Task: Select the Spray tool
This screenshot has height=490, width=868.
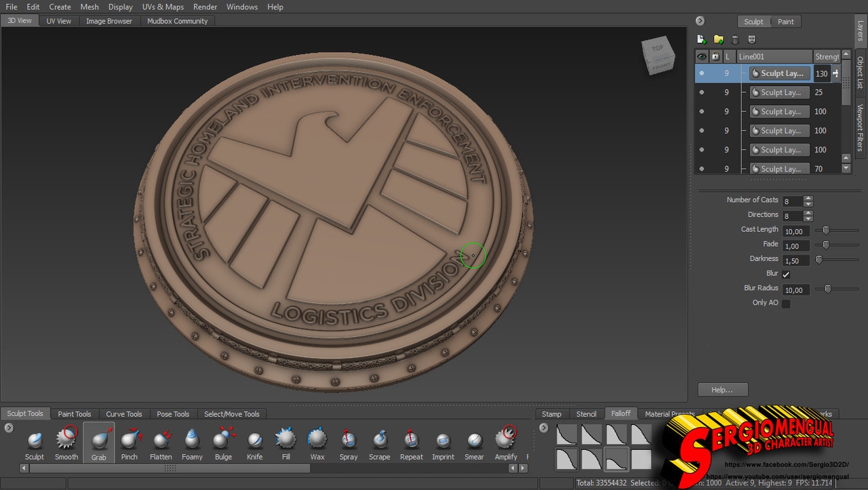Action: pos(349,443)
